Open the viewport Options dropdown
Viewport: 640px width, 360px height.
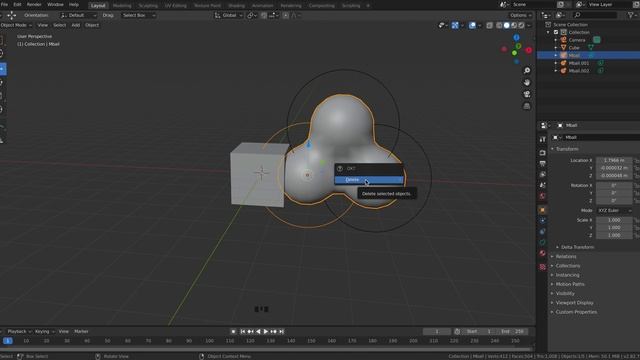[520, 15]
